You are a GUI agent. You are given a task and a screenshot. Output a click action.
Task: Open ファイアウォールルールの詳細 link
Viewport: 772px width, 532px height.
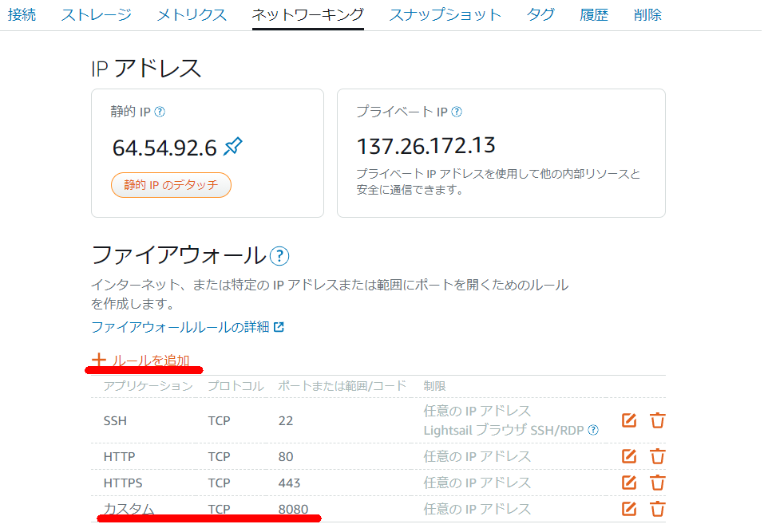187,326
